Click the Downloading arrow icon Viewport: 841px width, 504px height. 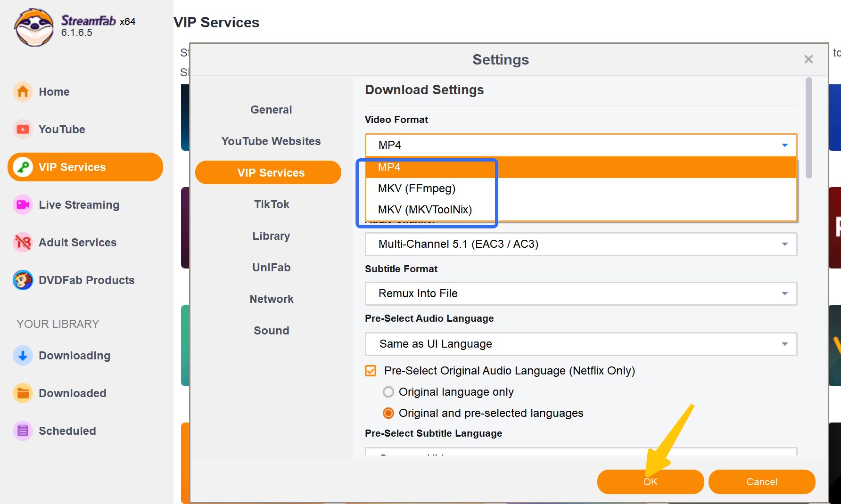(x=23, y=355)
